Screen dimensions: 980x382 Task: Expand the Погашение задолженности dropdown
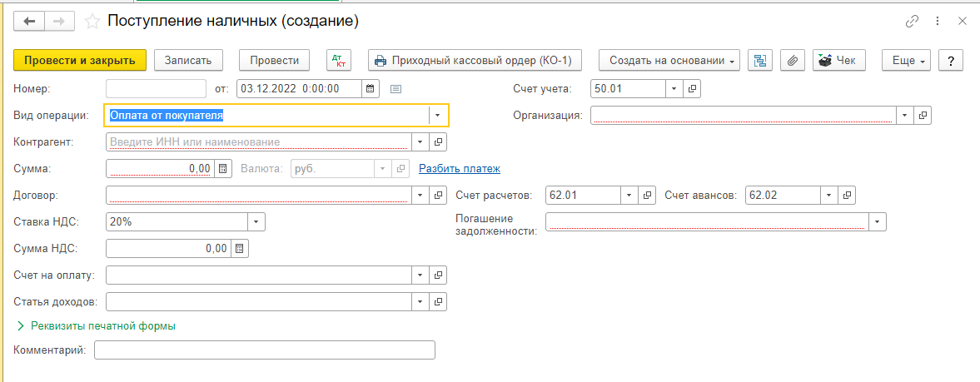(x=877, y=222)
